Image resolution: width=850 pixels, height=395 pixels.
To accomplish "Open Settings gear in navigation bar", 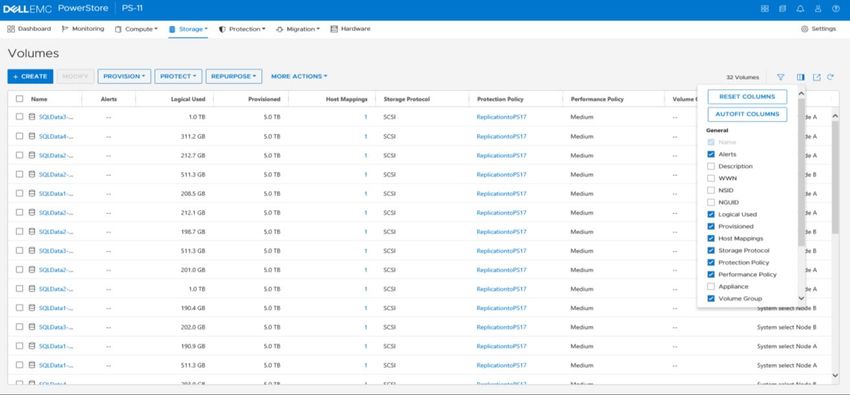I will [819, 29].
